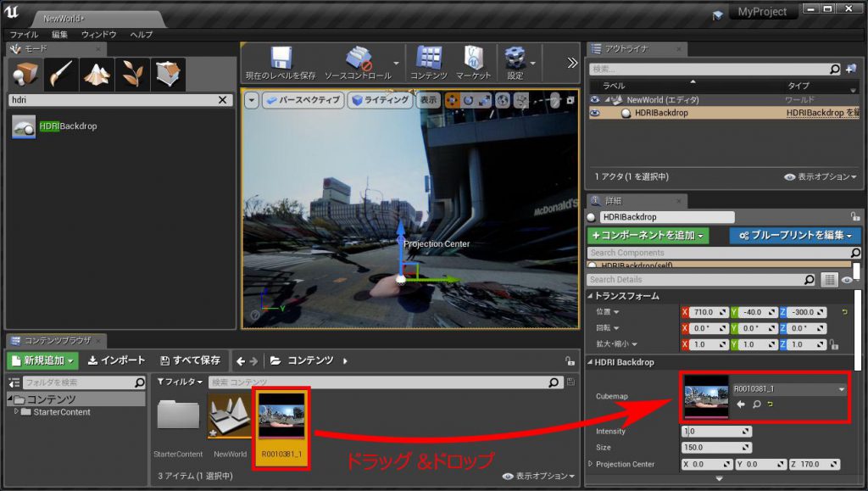Select the scale gizmo tool in viewport

(484, 100)
